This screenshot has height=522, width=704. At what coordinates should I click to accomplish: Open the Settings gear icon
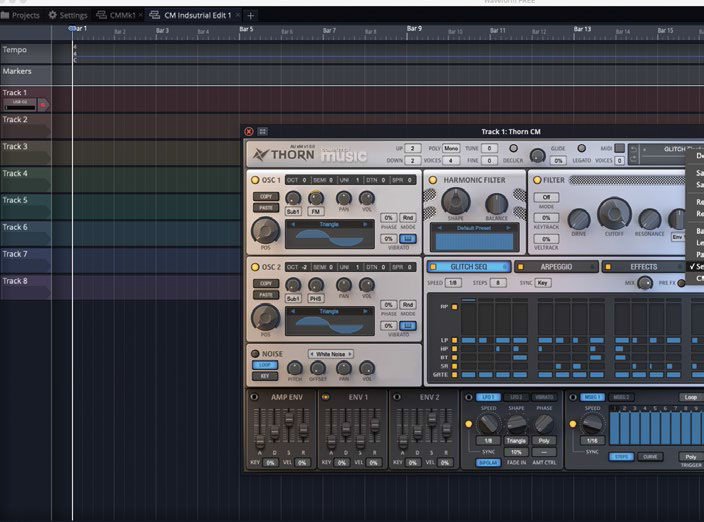[53, 15]
